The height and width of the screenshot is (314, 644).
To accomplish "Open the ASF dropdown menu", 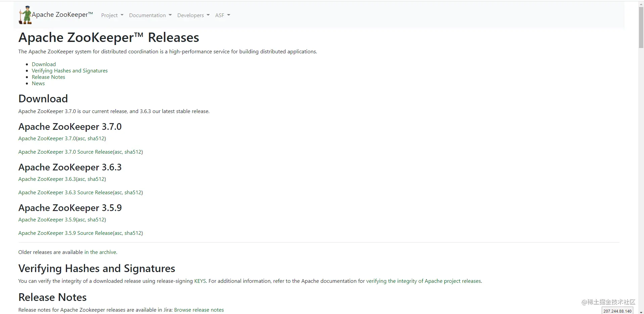I will pos(222,15).
